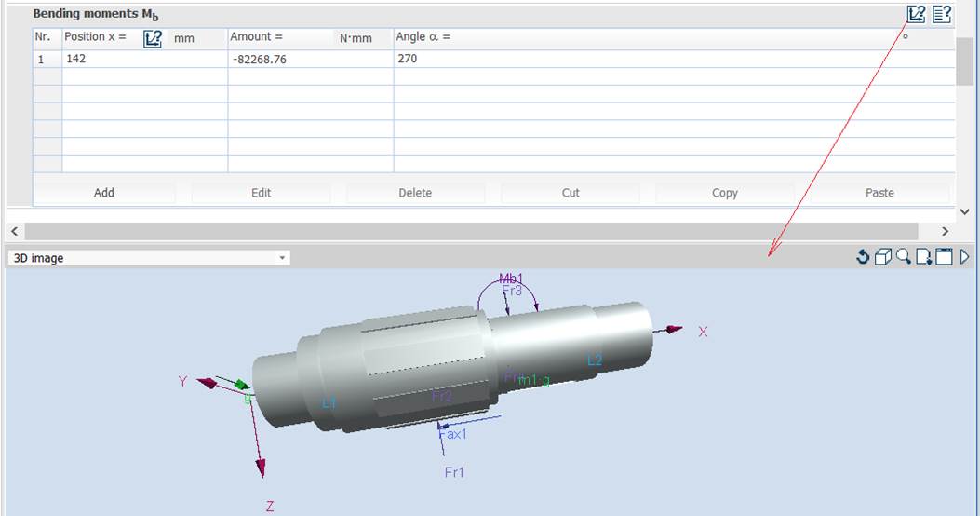
Task: Click the Fax1 force label in the 3D view
Action: pos(453,433)
